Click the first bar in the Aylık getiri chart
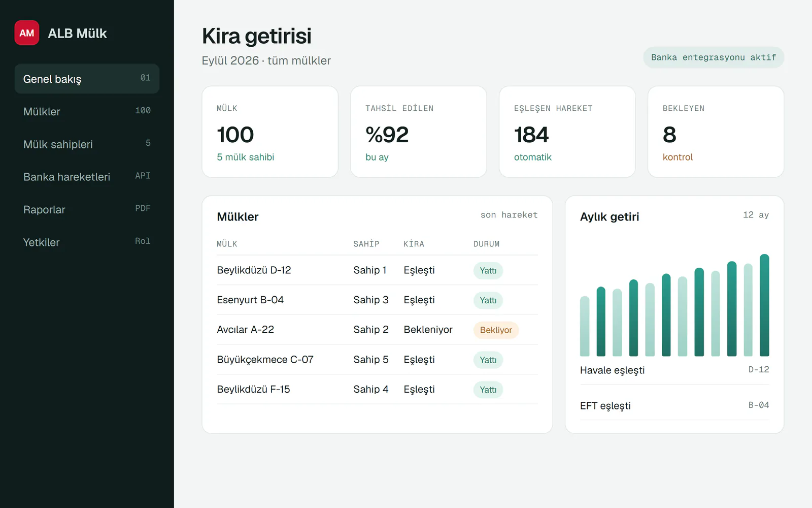 585,326
